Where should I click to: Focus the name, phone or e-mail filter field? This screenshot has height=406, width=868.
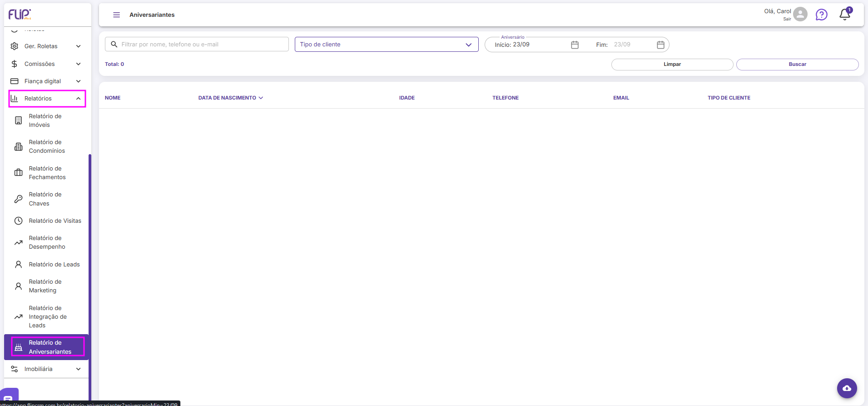[x=197, y=44]
